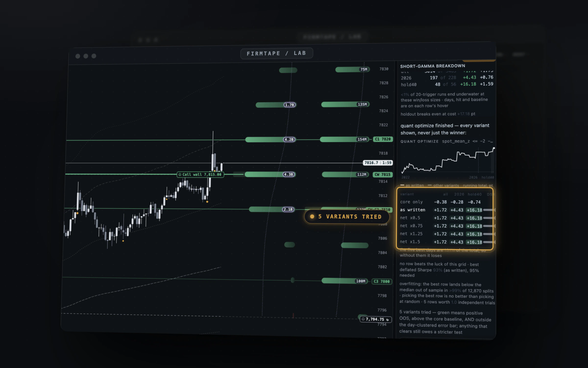Select the 7816.7 | 1:59 price label
Viewport: 588px width, 368px height.
point(378,163)
